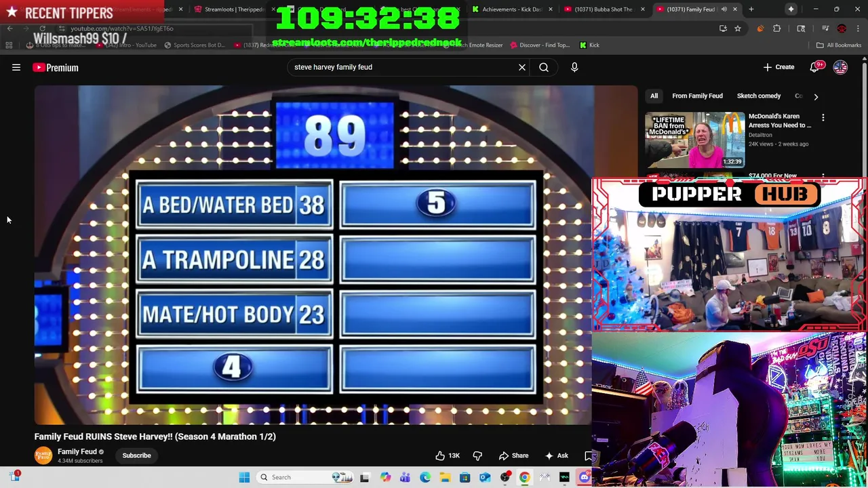This screenshot has height=488, width=868.
Task: Select the 'Sketch comedy' chip
Action: click(759, 96)
